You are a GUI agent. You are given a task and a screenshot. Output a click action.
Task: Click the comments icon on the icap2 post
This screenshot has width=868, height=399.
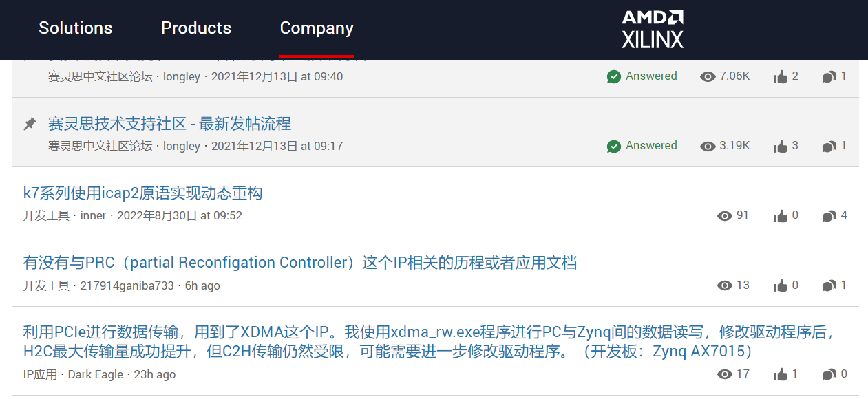click(829, 216)
